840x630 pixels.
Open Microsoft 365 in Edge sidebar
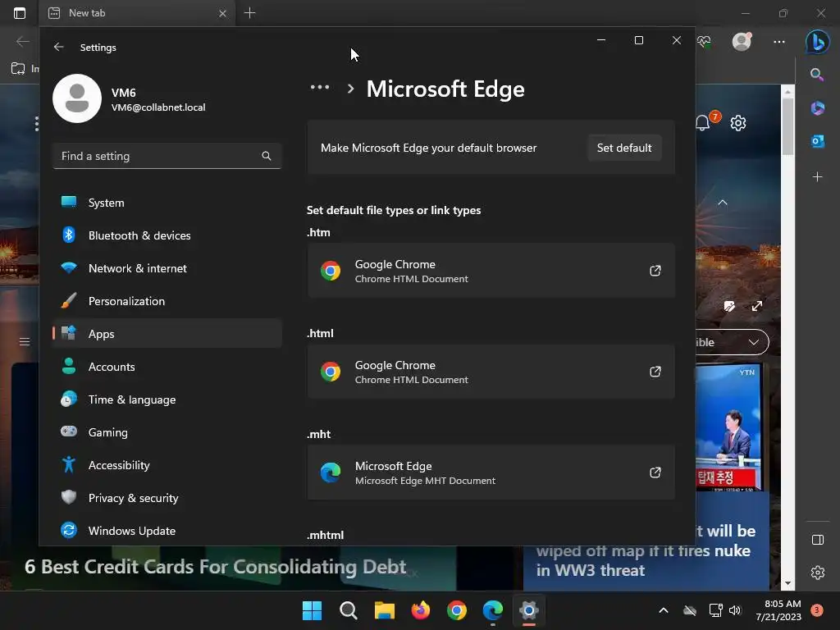818,107
